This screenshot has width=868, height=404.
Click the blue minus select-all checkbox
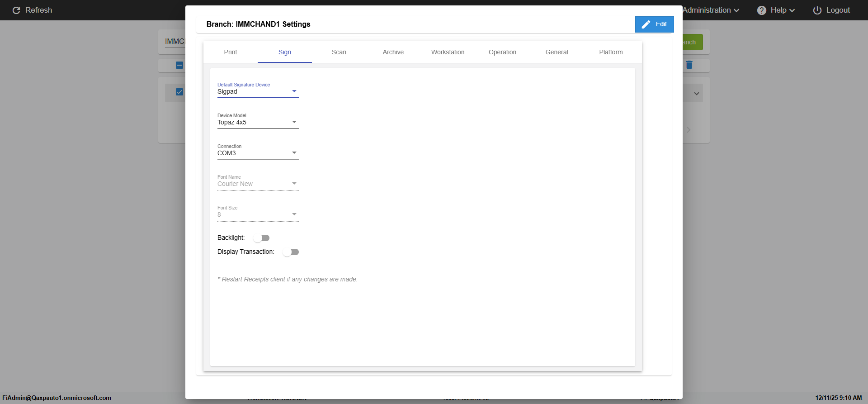coord(179,65)
